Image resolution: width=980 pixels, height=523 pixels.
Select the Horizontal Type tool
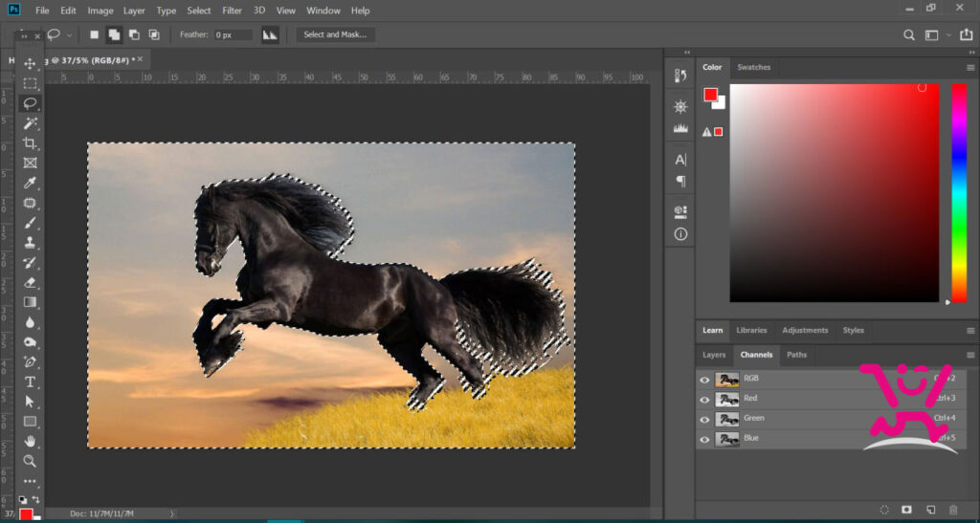(x=30, y=381)
